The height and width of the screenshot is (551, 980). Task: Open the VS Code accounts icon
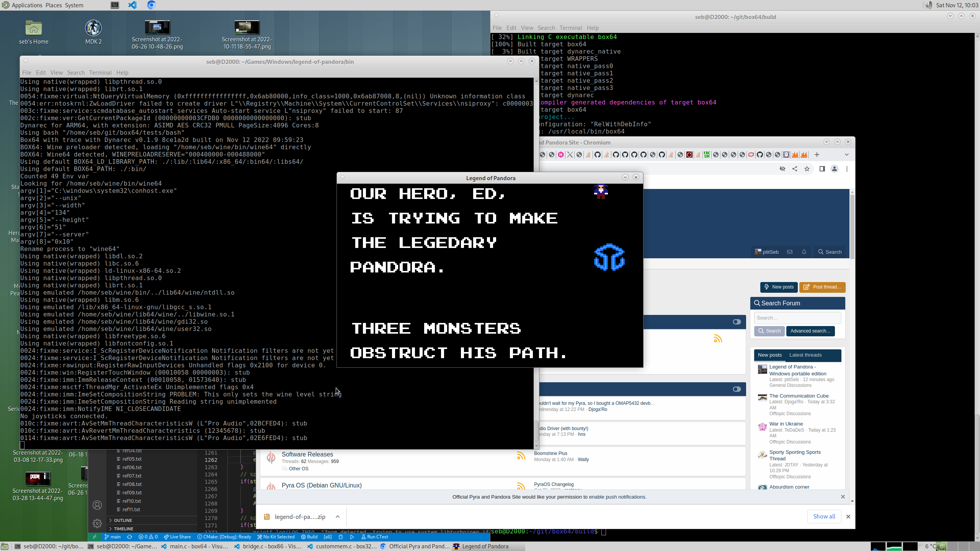coord(97,505)
